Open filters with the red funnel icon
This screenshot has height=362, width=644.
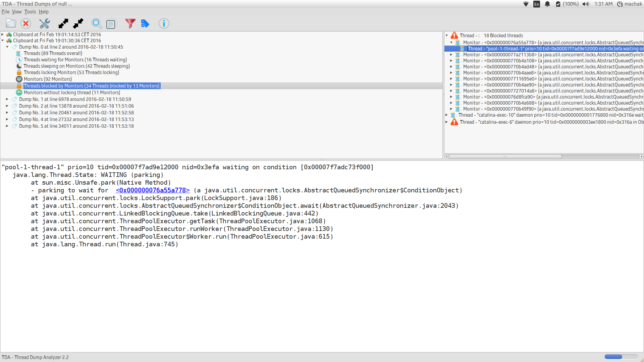(x=130, y=23)
